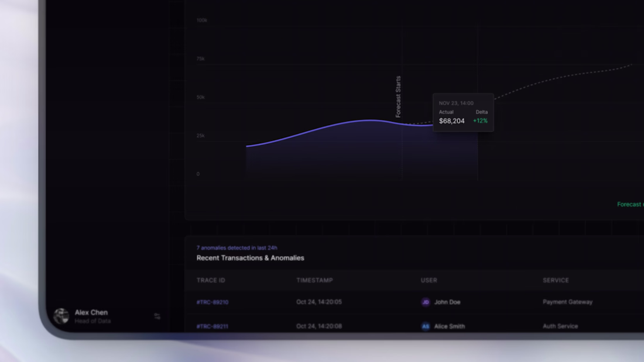Click the Oct 24, 14:20:08 timestamp

pos(319,326)
